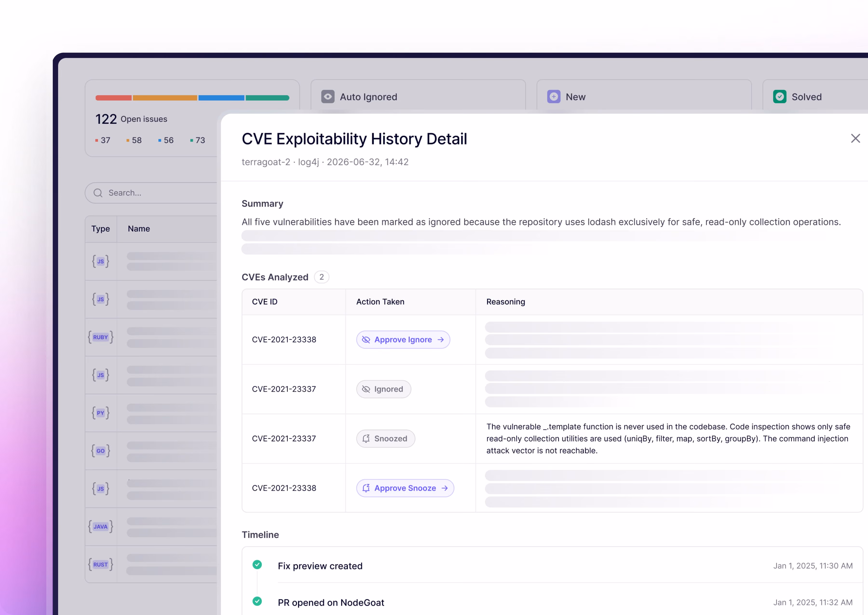This screenshot has width=868, height=615.
Task: Approve Snooze for CVE-2021-23338
Action: pos(405,488)
